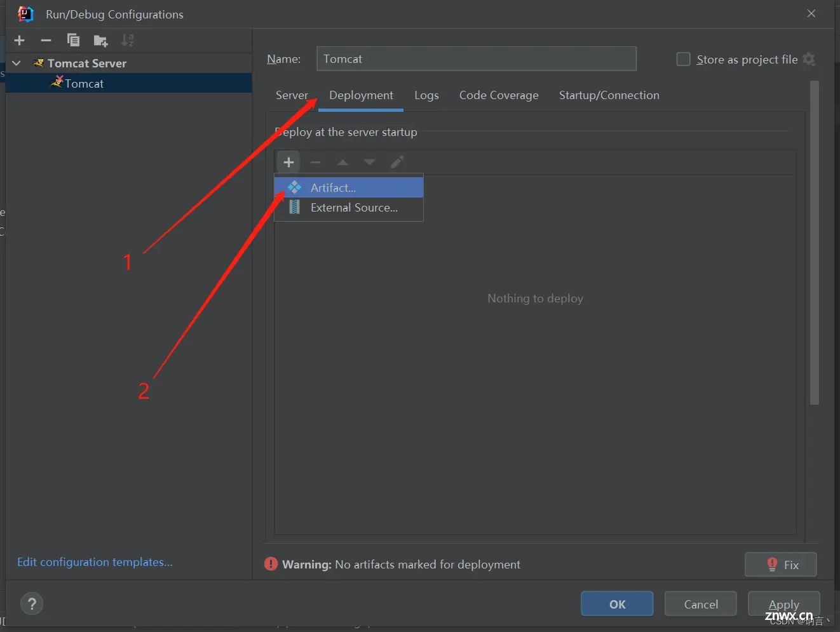840x632 pixels.
Task: Click the red warning icon
Action: point(271,564)
